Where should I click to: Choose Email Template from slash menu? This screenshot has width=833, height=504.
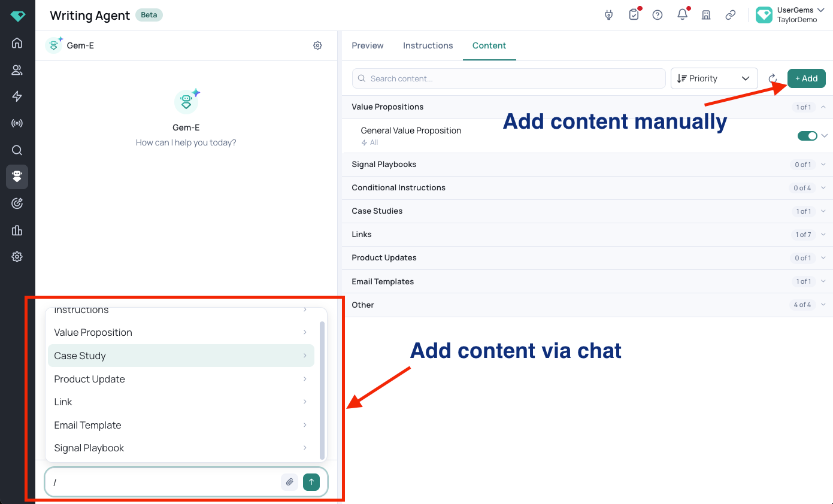(181, 425)
